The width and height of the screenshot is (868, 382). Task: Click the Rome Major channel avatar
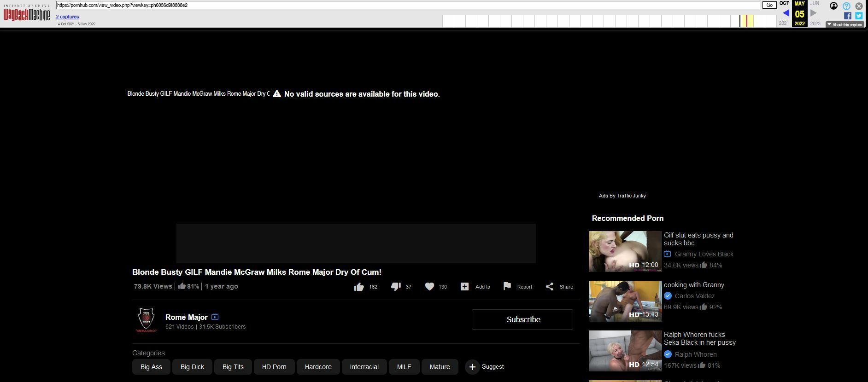click(147, 320)
